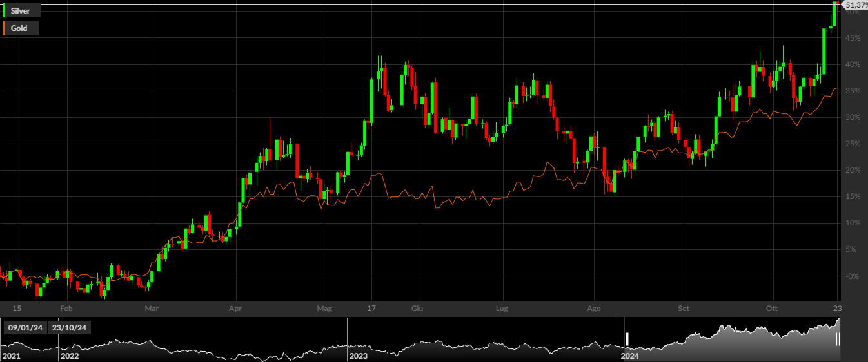Screen dimensions: 868x362
Task: Click the -0% y-axis label
Action: (x=853, y=276)
